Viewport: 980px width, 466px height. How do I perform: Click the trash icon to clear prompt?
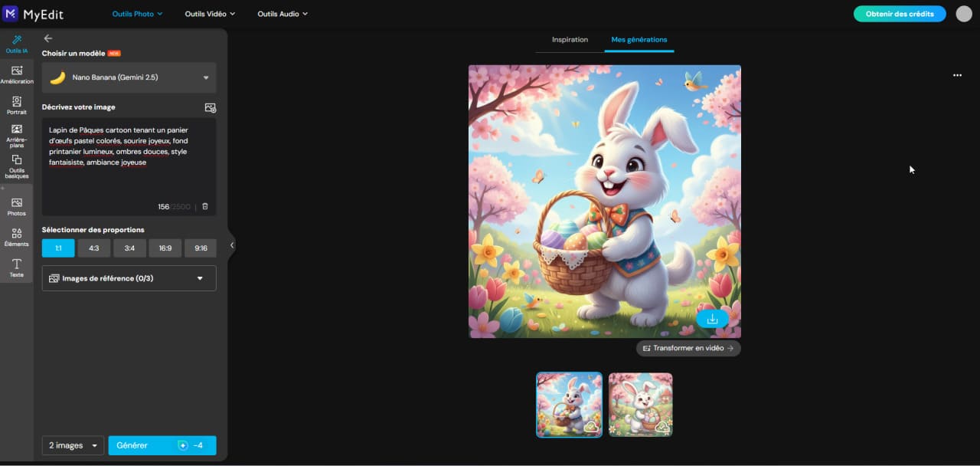click(x=204, y=207)
